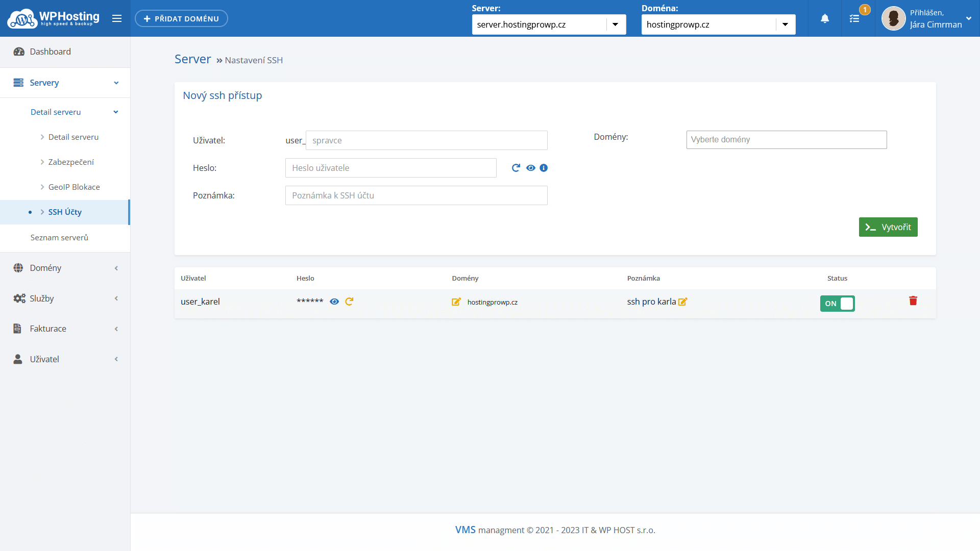The image size is (980, 551).
Task: Edit domains for user_karel
Action: (456, 302)
